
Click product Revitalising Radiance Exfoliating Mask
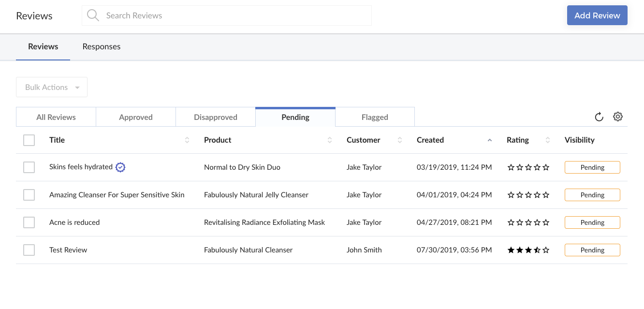coord(264,222)
